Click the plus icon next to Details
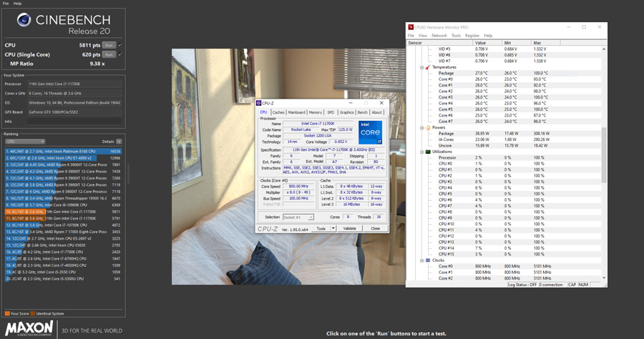This screenshot has width=644, height=339. 119,142
